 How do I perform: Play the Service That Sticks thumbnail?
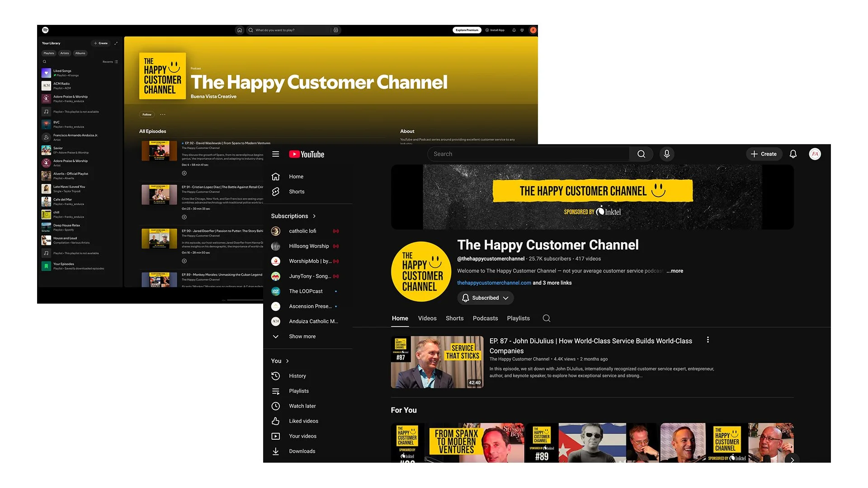437,362
